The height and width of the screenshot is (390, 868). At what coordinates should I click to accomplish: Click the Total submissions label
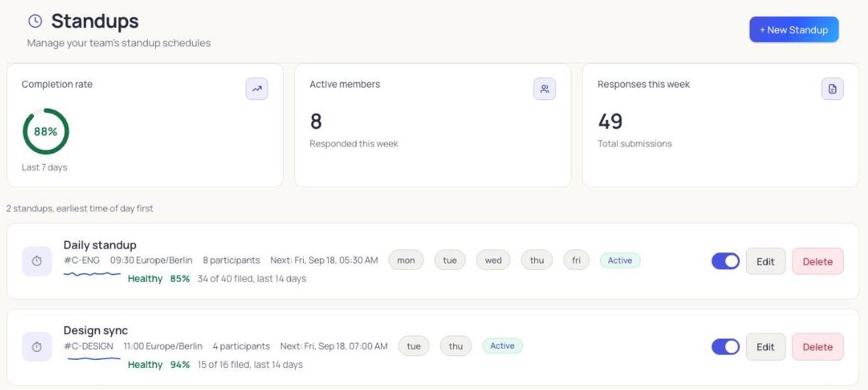[635, 143]
